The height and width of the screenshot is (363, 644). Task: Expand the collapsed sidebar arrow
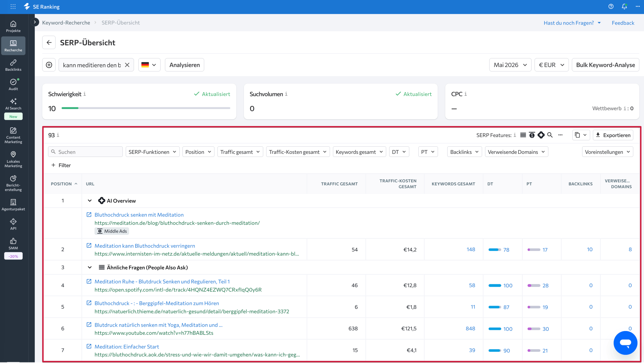click(35, 22)
